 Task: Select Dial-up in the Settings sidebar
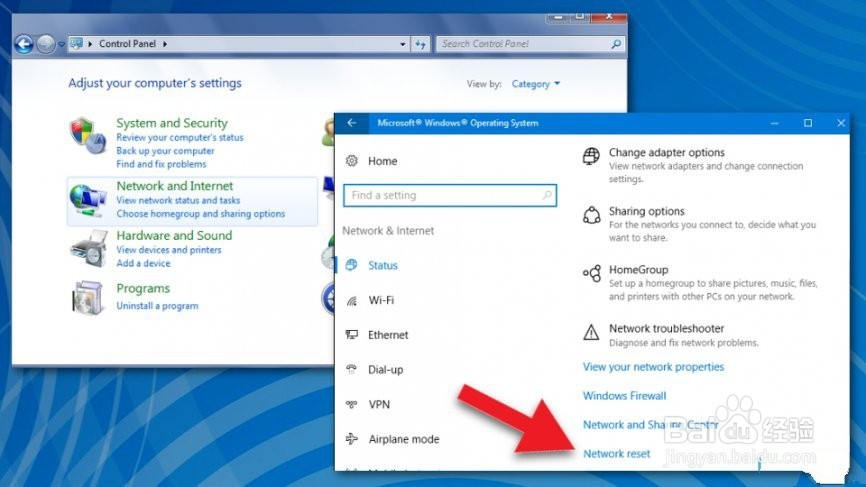386,370
